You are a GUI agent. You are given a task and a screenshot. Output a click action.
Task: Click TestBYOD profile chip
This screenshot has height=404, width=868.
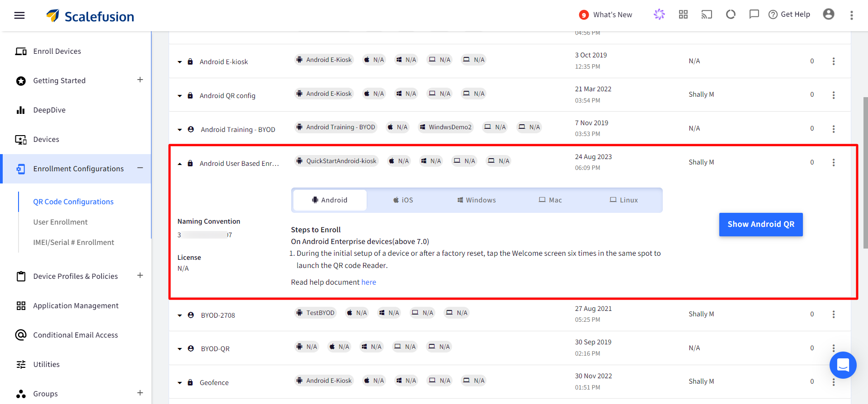click(x=316, y=313)
